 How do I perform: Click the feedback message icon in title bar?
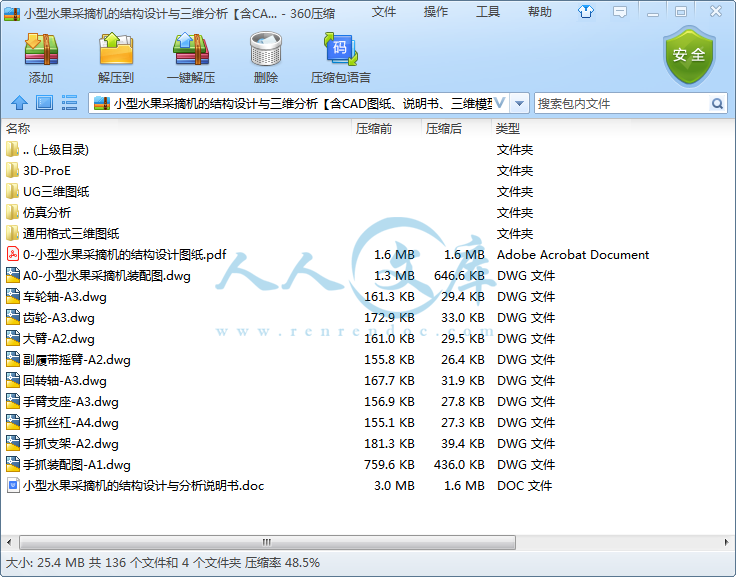[x=620, y=12]
